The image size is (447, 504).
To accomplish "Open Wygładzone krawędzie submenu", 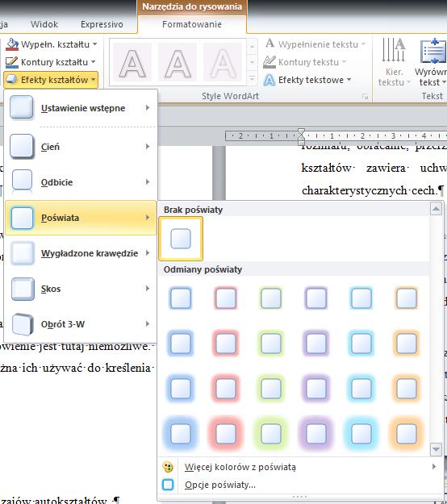I will 81,253.
